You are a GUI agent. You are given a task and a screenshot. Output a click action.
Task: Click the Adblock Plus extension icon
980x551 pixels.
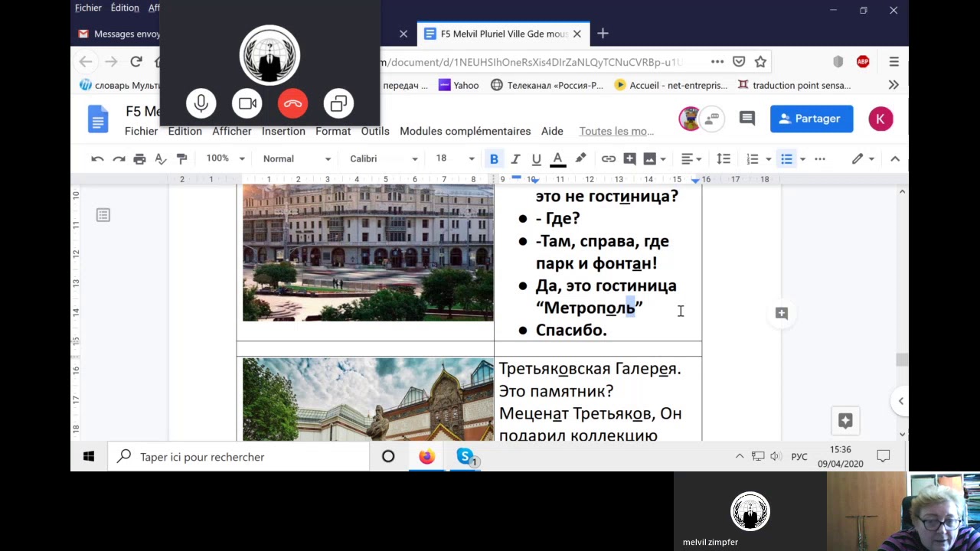863,62
